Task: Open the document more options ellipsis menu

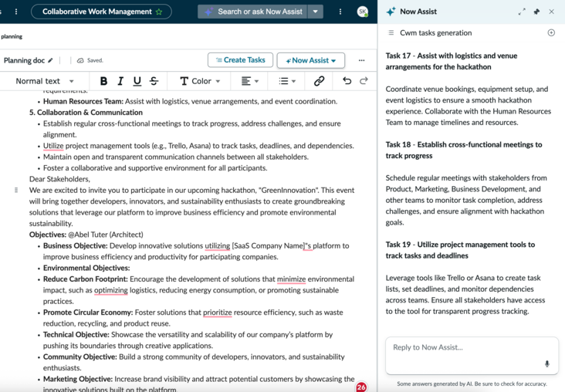Action: [361, 60]
